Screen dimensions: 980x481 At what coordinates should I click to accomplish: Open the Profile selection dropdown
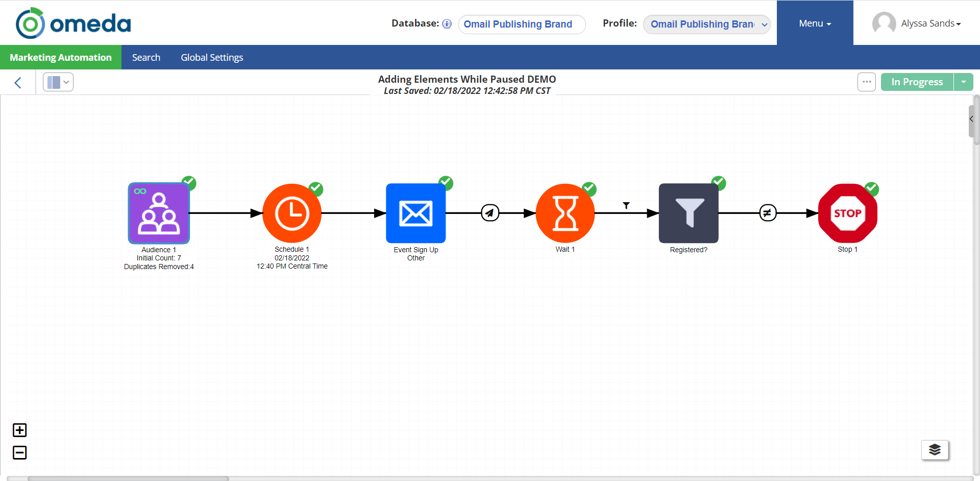pos(706,24)
